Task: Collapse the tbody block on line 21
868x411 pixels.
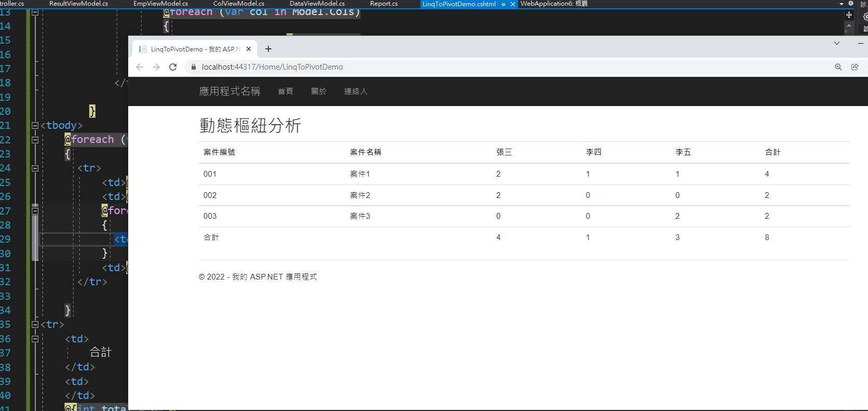Action: coord(35,125)
